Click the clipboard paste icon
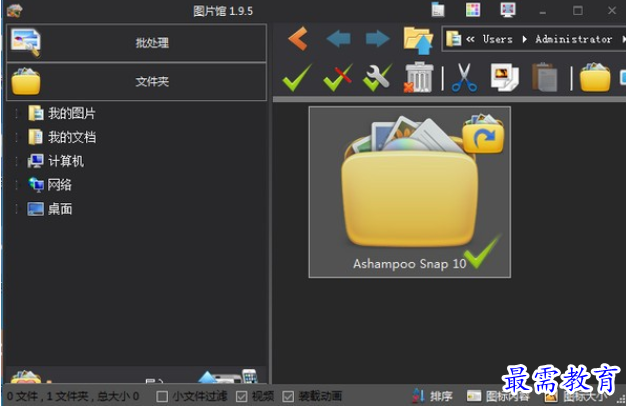The width and height of the screenshot is (626, 411). click(x=545, y=77)
